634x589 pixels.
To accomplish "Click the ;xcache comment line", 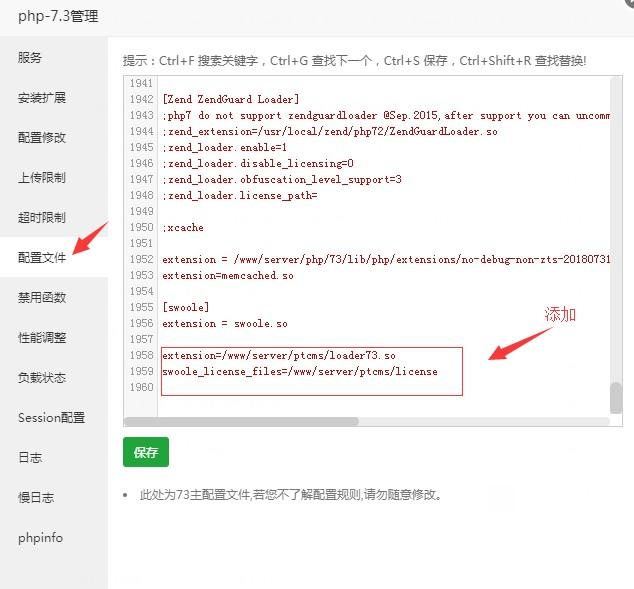I will [x=183, y=228].
